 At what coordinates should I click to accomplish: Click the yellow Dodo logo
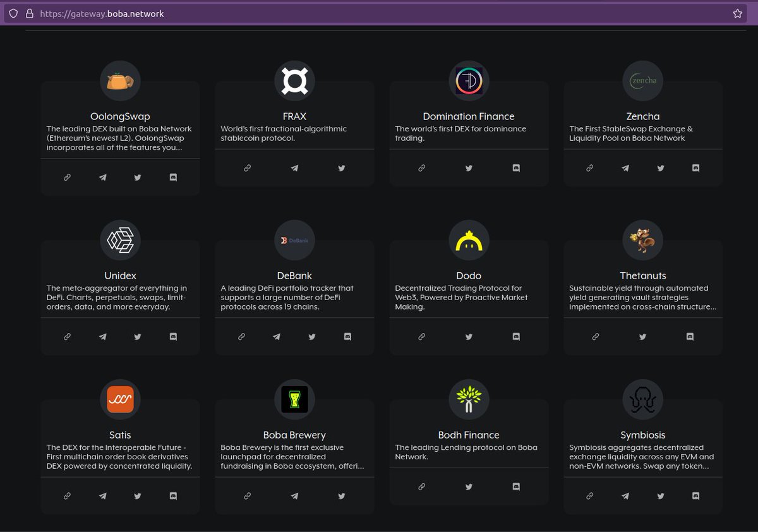pyautogui.click(x=469, y=240)
